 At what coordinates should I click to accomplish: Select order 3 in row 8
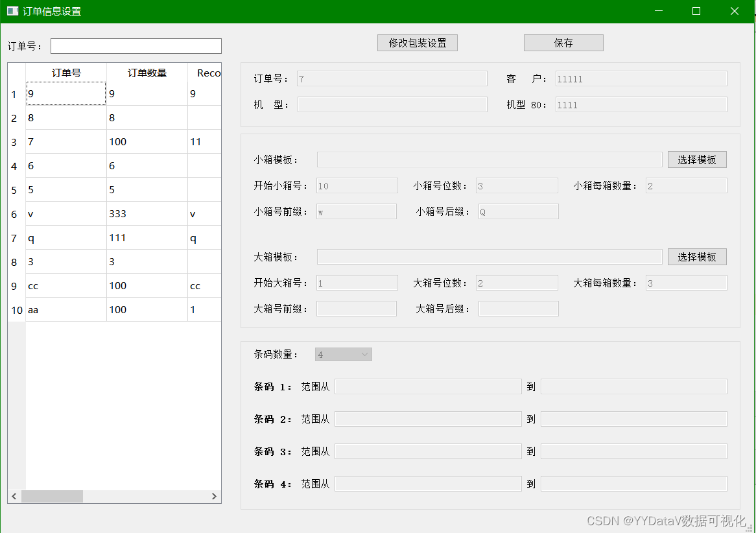pos(66,262)
